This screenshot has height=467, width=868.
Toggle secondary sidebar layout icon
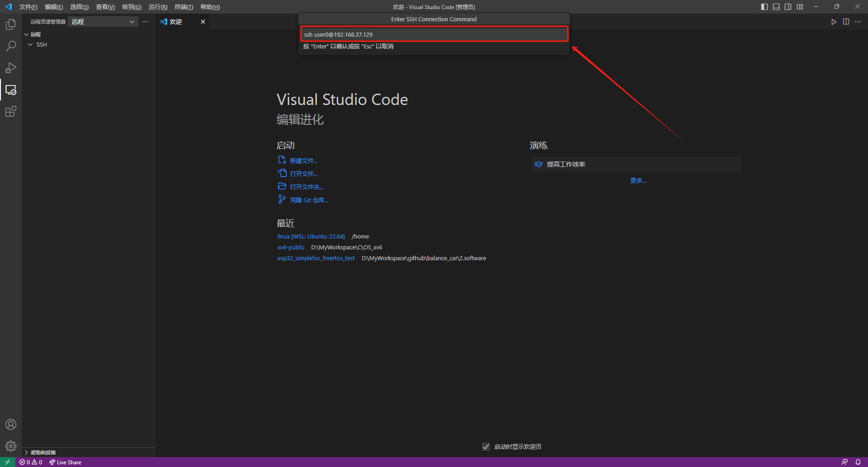coord(788,7)
